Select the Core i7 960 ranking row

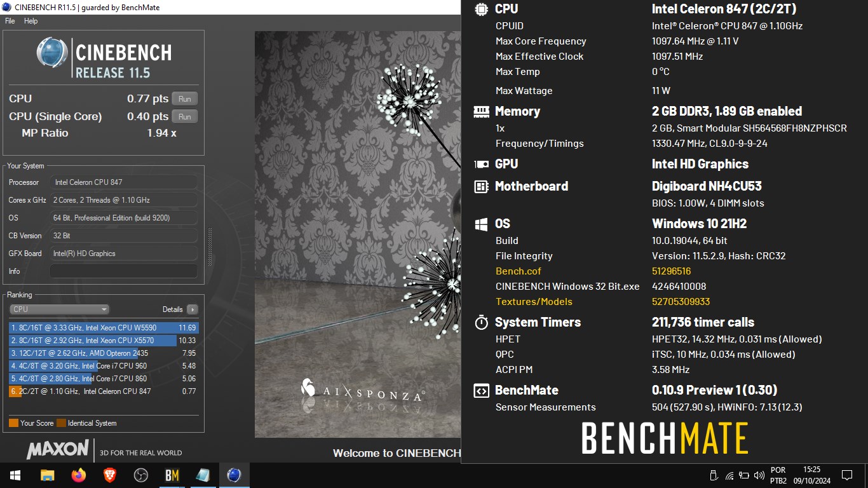(x=104, y=366)
